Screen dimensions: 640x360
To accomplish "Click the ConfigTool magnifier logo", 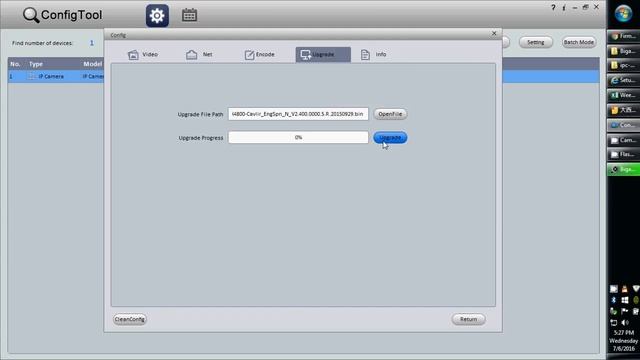I will point(31,15).
